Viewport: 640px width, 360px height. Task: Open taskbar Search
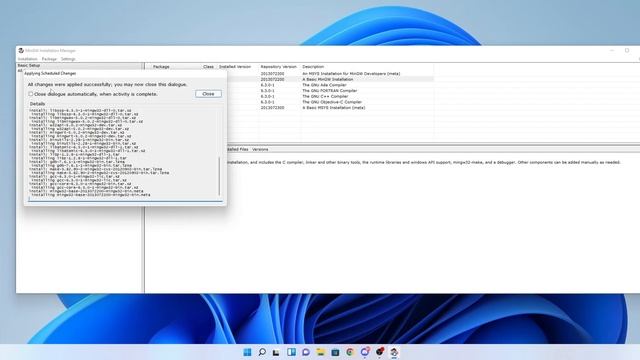point(262,352)
